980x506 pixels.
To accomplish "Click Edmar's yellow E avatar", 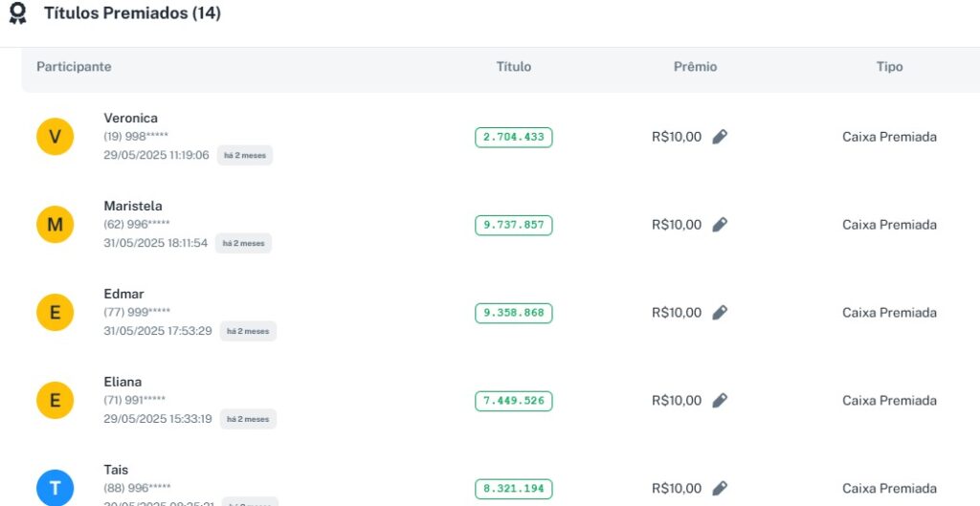I will click(55, 313).
